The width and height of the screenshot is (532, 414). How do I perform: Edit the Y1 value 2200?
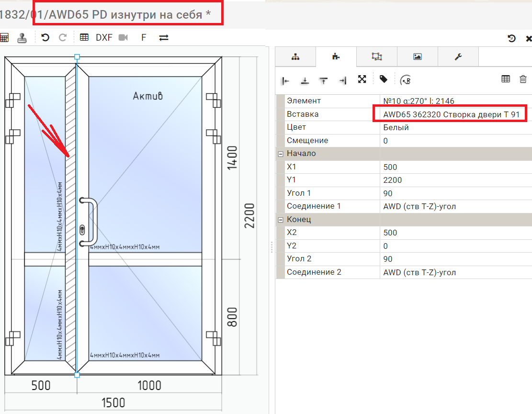(x=456, y=180)
